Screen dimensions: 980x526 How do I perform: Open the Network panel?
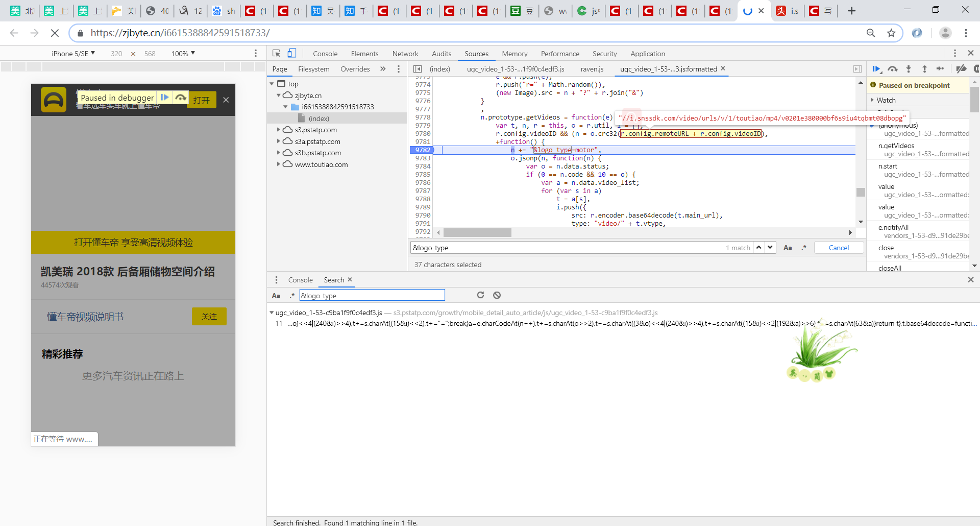[405, 54]
